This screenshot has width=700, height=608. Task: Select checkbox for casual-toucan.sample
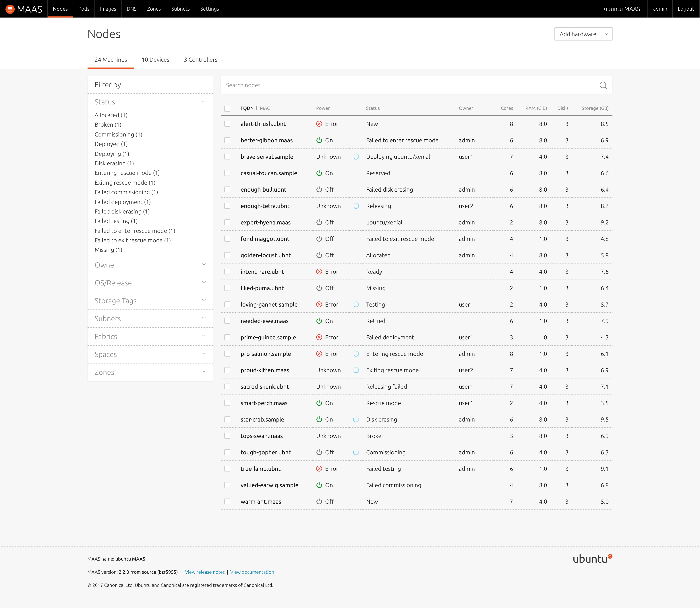click(x=227, y=173)
